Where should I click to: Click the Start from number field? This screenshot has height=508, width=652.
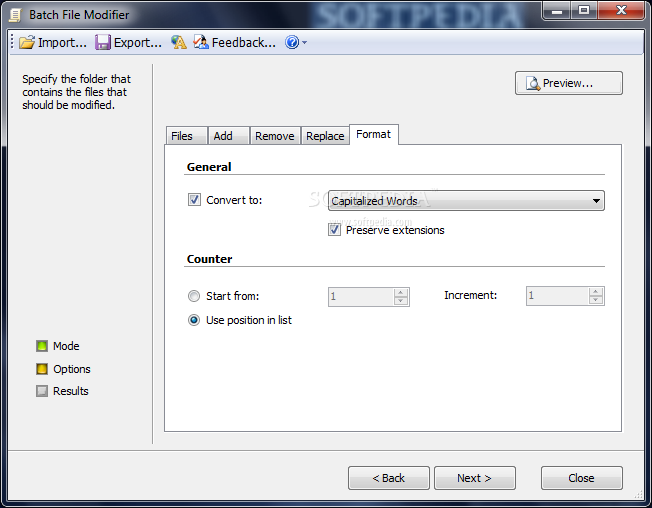[x=361, y=297]
